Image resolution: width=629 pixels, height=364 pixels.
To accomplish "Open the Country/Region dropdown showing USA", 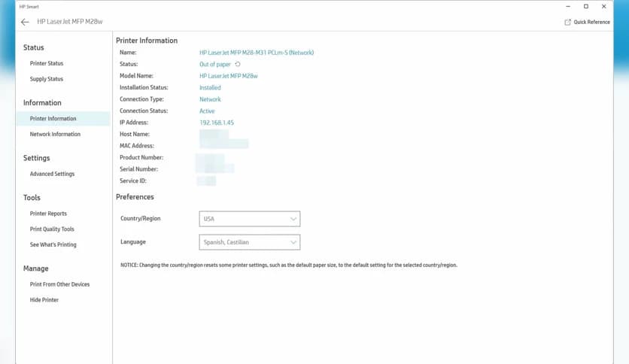I will pos(250,219).
